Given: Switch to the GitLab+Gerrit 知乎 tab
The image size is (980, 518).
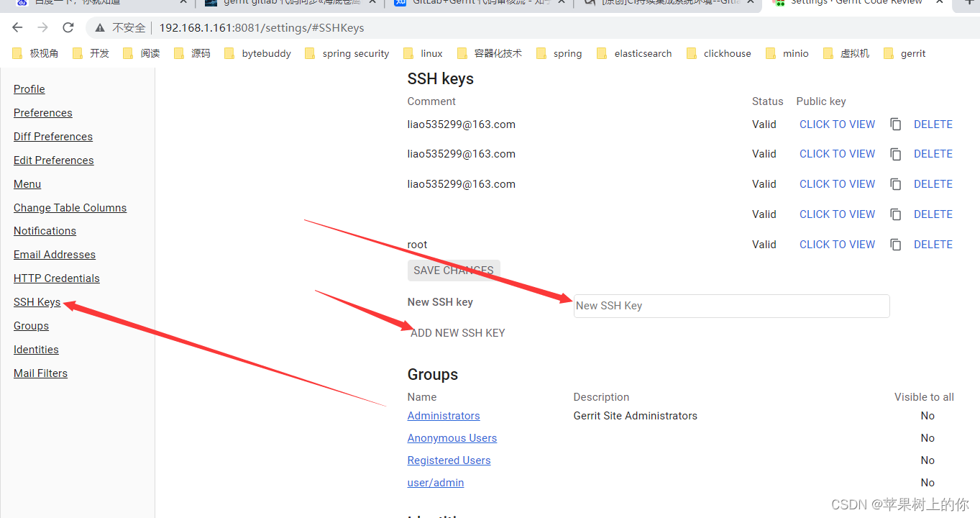Looking at the screenshot, I should pos(479,3).
